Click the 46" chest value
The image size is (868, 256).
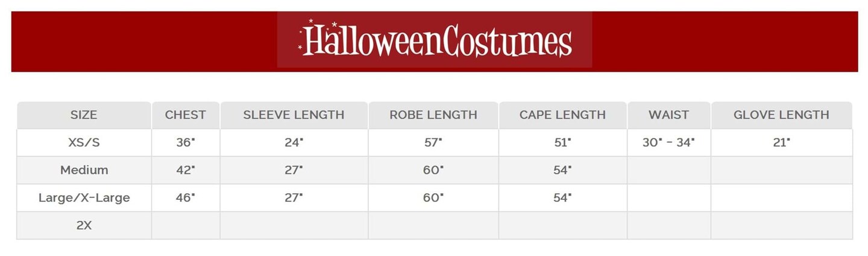(186, 197)
